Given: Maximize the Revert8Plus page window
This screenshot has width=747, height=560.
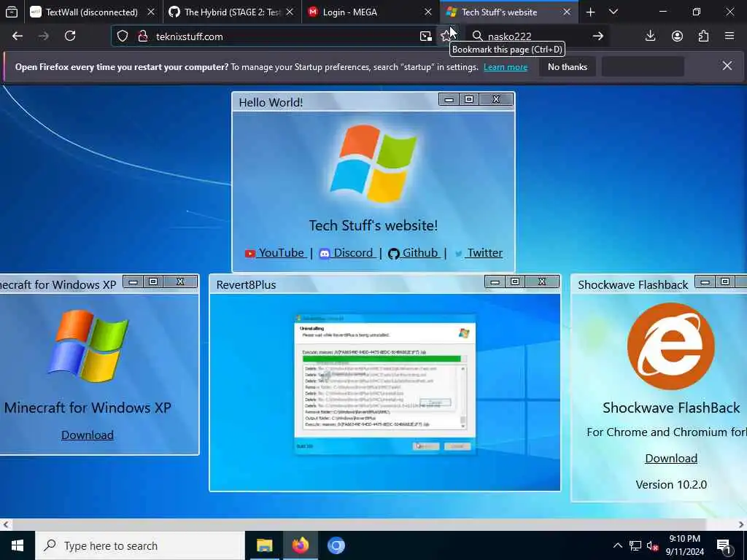Looking at the screenshot, I should (x=515, y=282).
